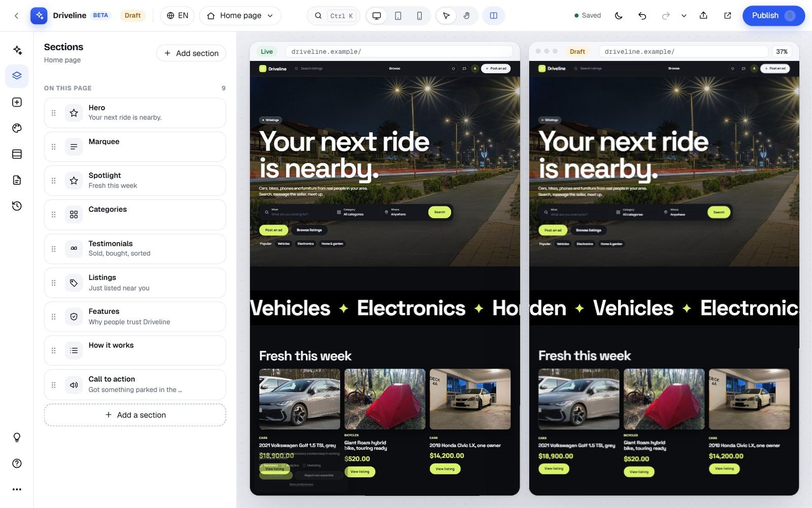
Task: Open the site in a new tab
Action: click(x=727, y=16)
